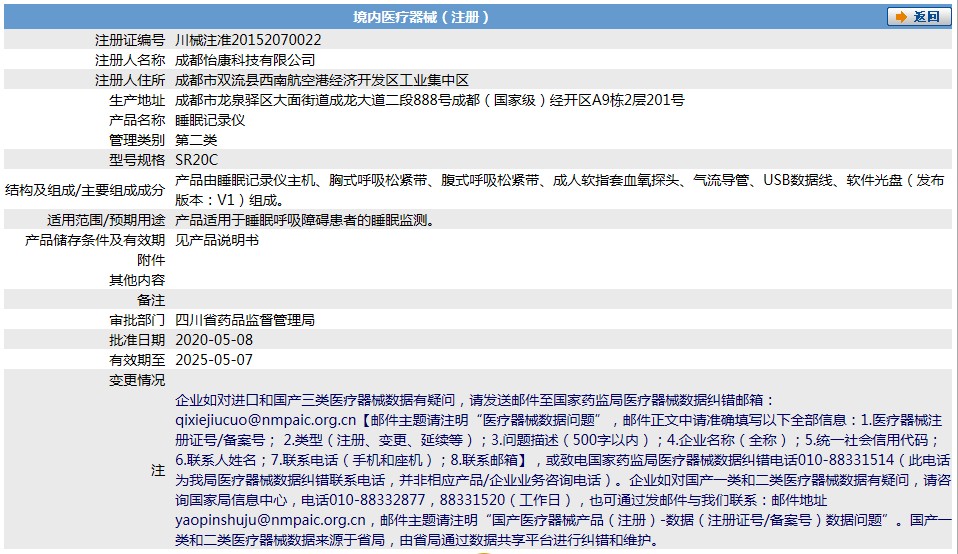Select registrant address 成都市双流县西南航空港经济开发区工业集中区

coord(322,81)
